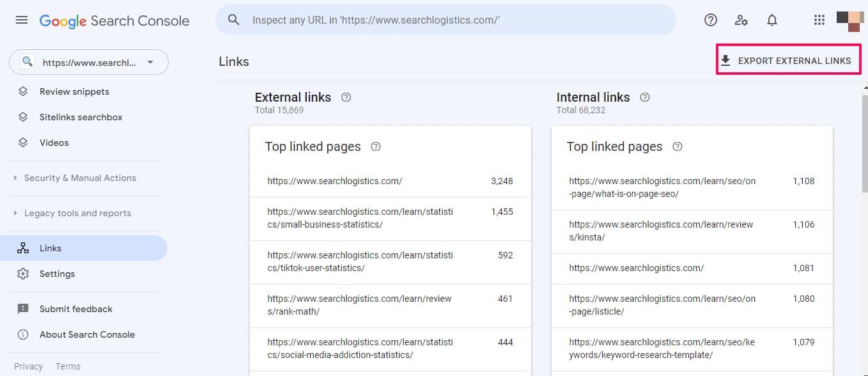Open the property selector dropdown

click(x=150, y=62)
